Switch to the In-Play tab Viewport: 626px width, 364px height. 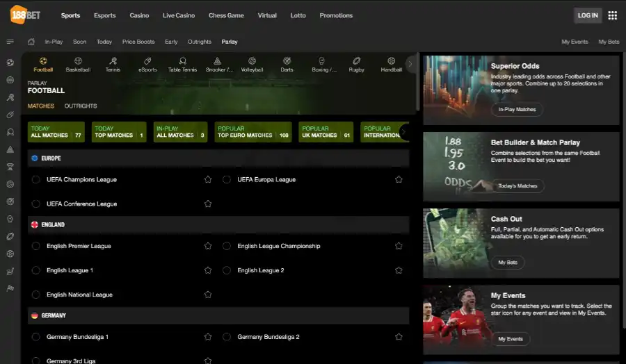[54, 42]
